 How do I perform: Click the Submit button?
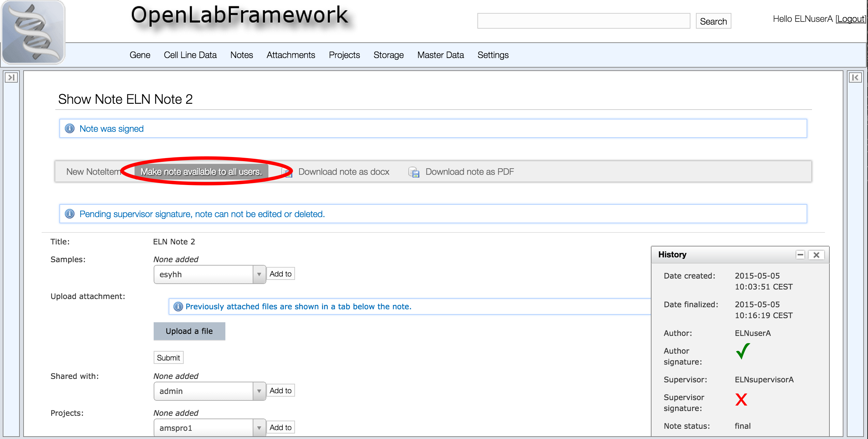168,358
